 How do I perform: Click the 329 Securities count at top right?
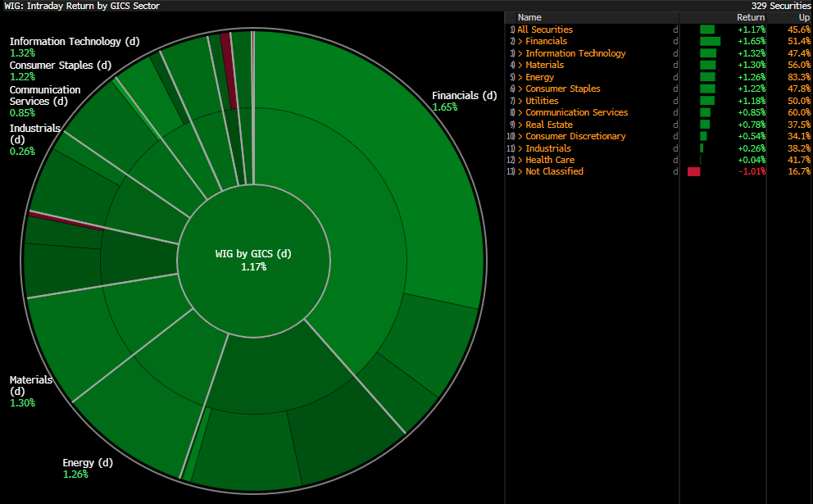point(781,6)
